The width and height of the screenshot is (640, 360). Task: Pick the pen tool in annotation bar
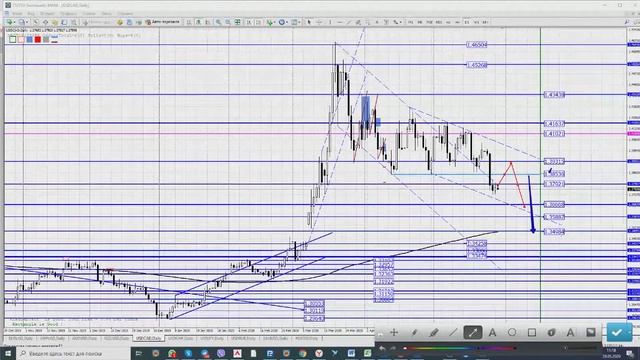(414, 333)
